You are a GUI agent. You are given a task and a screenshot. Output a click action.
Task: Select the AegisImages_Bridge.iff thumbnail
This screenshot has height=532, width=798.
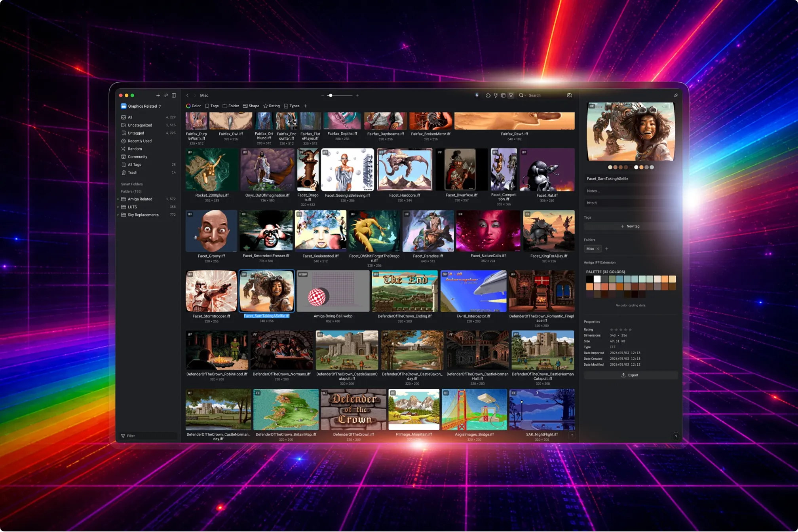(x=474, y=410)
